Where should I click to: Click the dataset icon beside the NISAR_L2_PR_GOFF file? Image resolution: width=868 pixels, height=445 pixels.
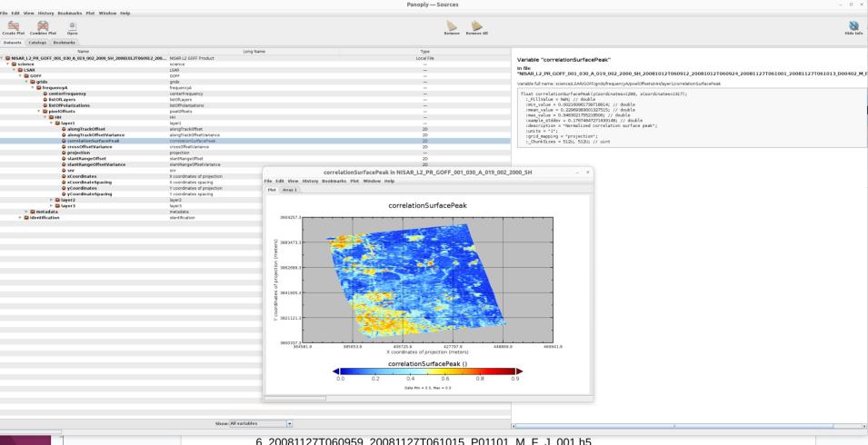coord(8,58)
